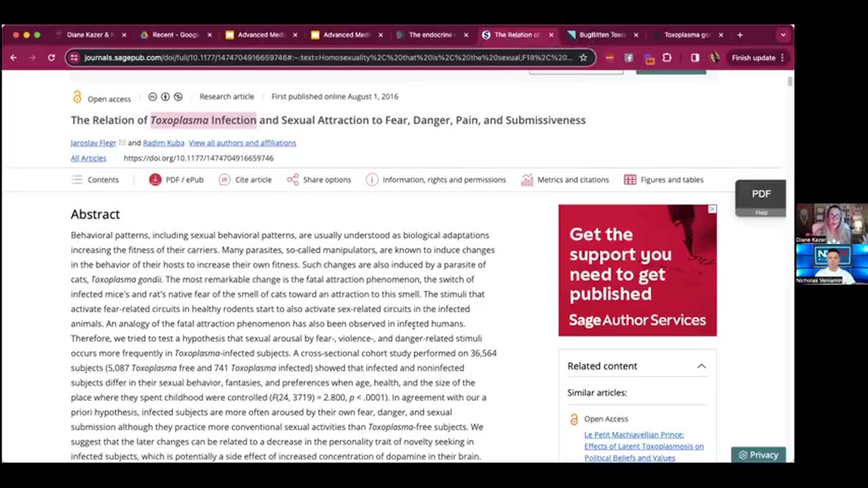Bookmark this page with the star icon
Screen dimensions: 868x488
583,58
